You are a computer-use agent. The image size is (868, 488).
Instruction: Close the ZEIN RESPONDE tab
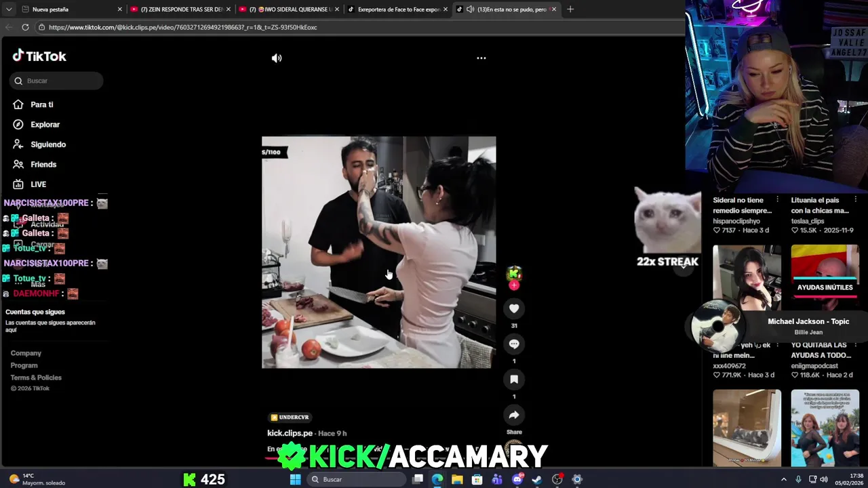229,9
